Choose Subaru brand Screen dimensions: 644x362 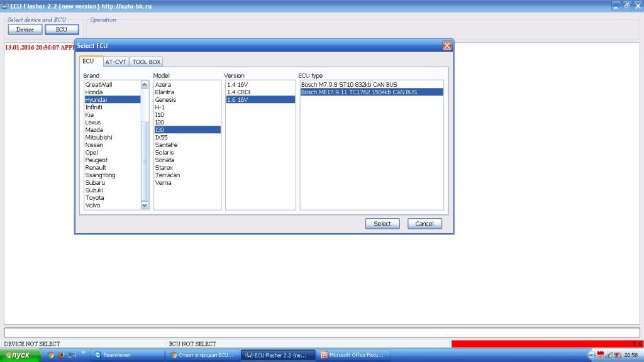click(112, 183)
